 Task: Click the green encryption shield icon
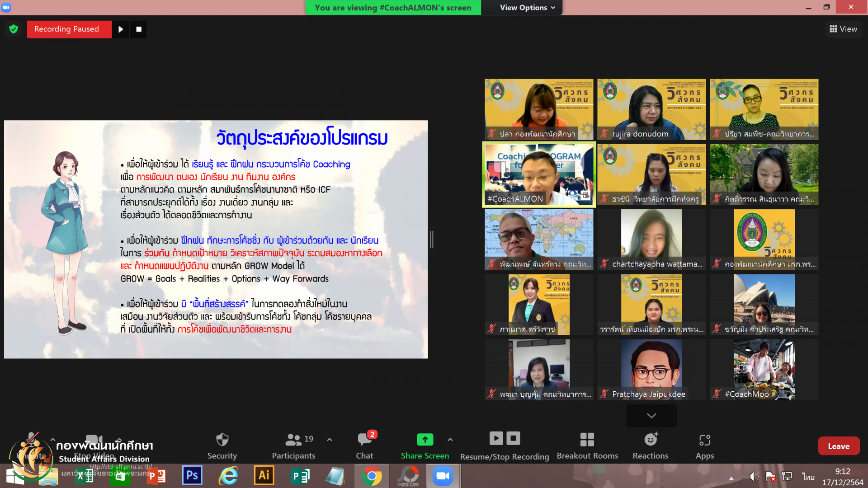pyautogui.click(x=14, y=29)
